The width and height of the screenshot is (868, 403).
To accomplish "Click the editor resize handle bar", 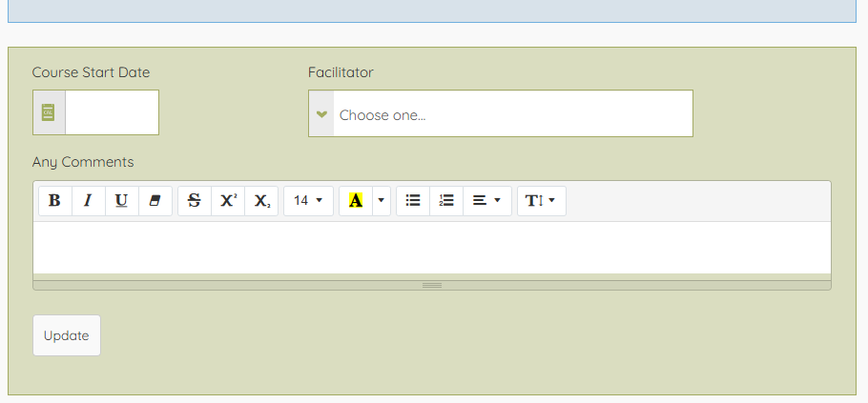I will pos(432,285).
